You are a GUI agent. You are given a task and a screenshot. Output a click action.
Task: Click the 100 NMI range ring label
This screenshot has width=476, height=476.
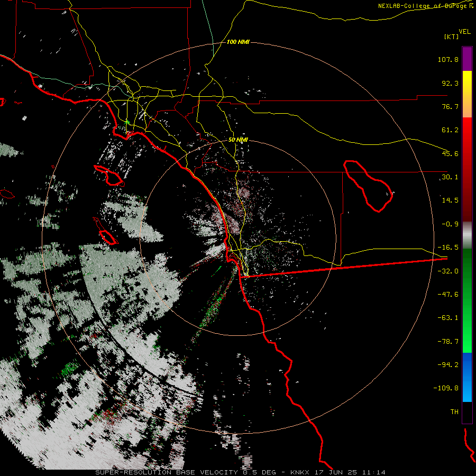click(x=238, y=42)
